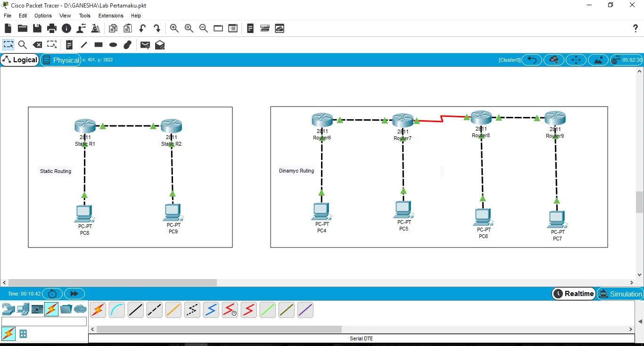Add a Simple PDU envelope

(145, 45)
